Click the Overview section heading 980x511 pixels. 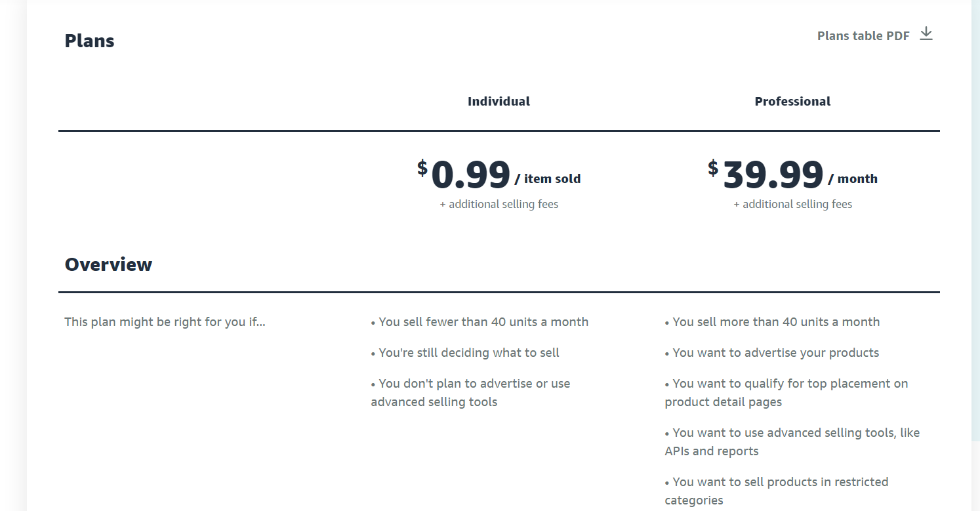pos(108,264)
